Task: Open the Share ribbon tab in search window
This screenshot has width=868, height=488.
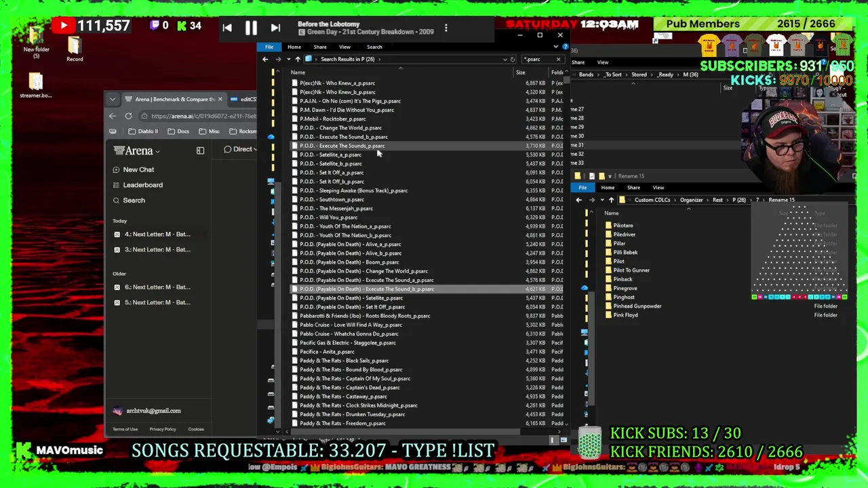Action: pyautogui.click(x=319, y=47)
